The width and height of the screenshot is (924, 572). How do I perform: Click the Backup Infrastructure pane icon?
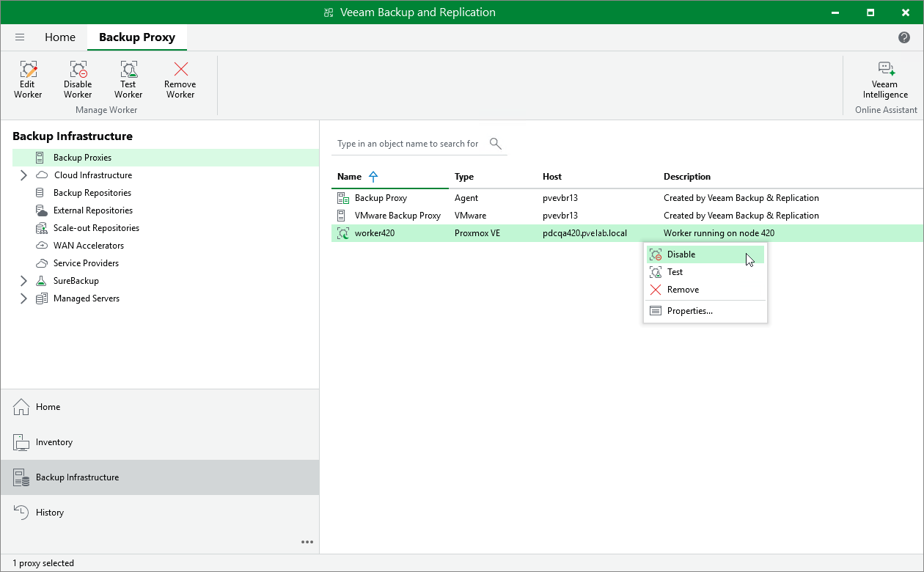(21, 477)
